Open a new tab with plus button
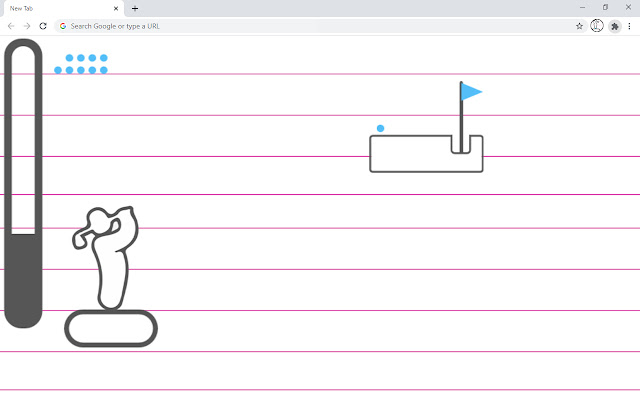 tap(135, 8)
